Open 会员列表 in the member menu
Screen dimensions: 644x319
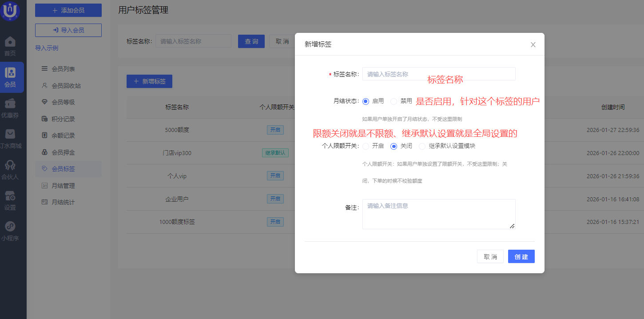click(63, 69)
